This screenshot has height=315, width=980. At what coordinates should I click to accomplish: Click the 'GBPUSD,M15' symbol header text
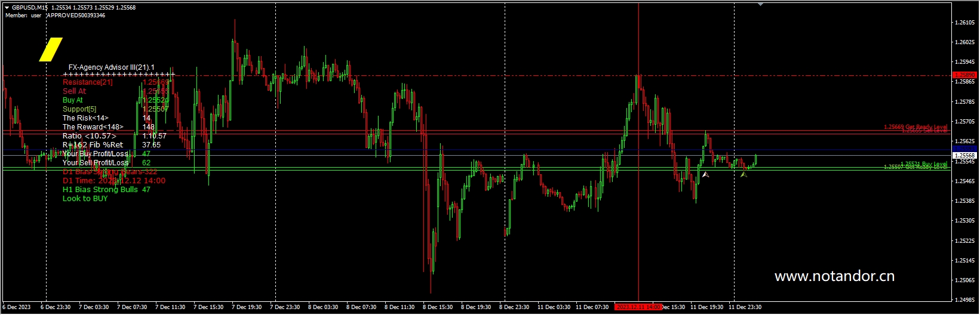(x=30, y=8)
